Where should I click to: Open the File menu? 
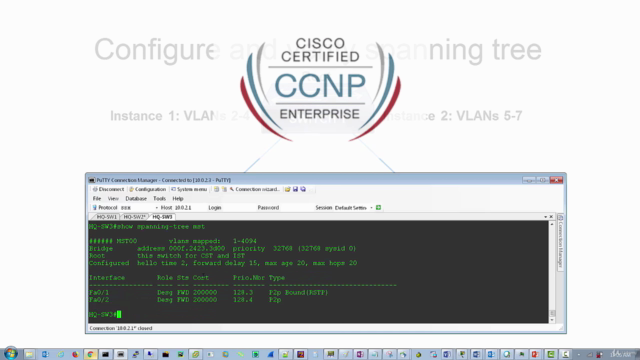[97, 199]
